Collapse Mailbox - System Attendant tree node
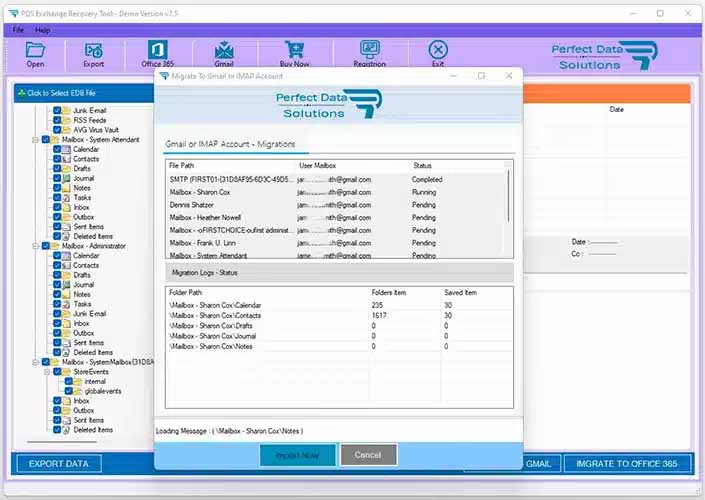 pos(35,140)
